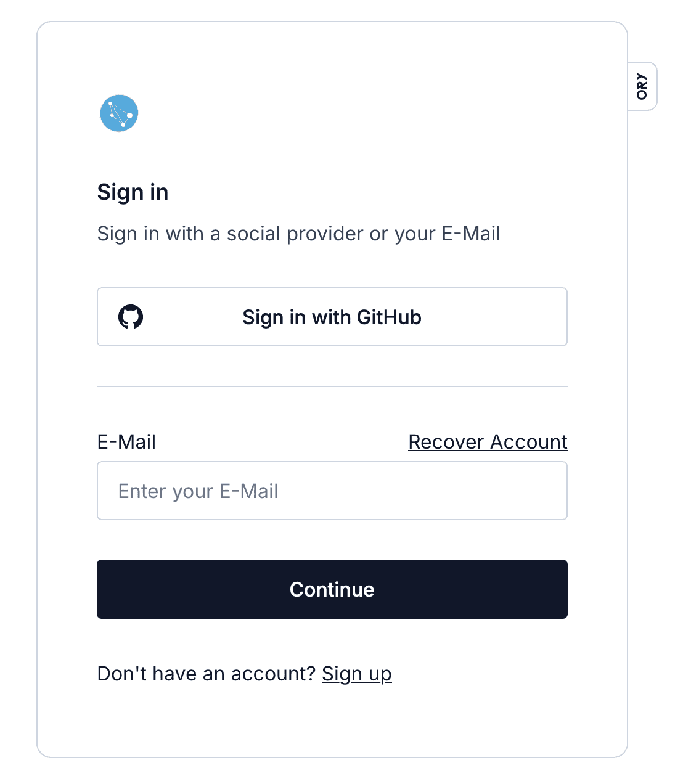The width and height of the screenshot is (683, 784).
Task: Select the GitHub octocat icon
Action: click(x=131, y=317)
